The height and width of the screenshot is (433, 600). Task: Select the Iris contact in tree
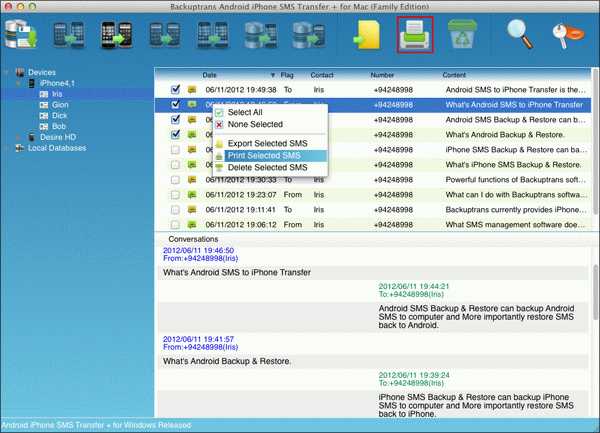(x=57, y=94)
